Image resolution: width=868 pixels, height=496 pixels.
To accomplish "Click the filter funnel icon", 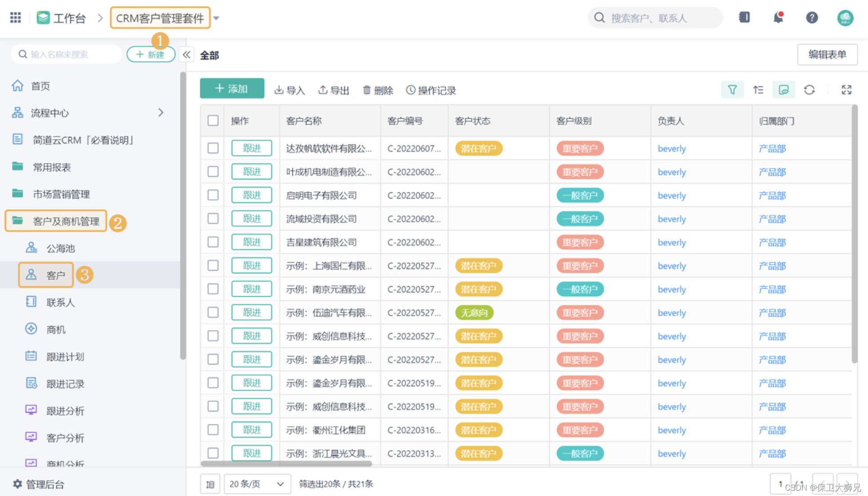I will tap(732, 90).
